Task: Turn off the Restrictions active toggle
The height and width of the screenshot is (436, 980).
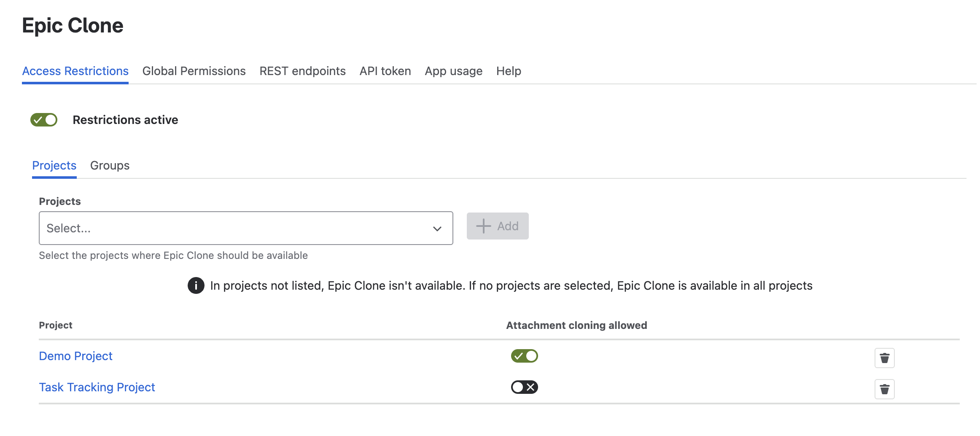Action: coord(44,120)
